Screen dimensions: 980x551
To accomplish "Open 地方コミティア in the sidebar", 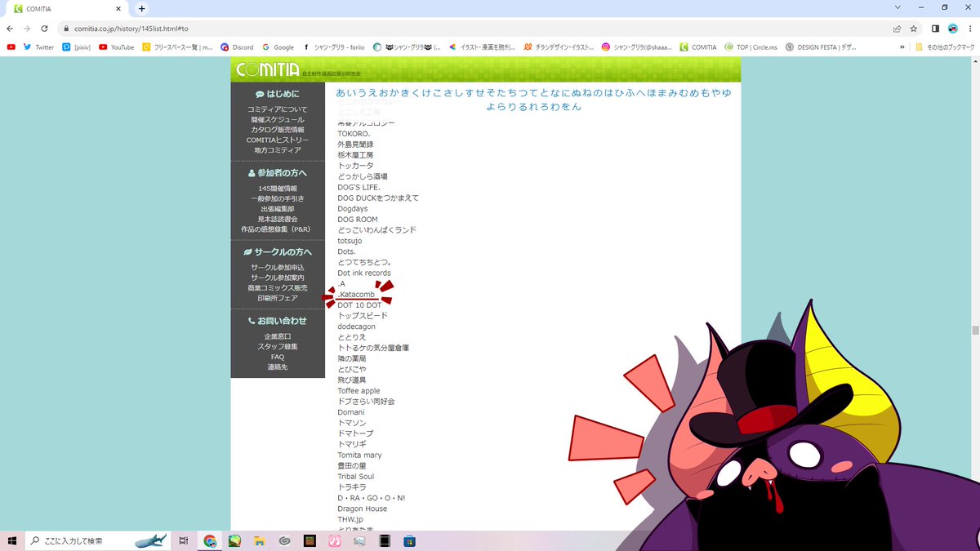I will [278, 150].
